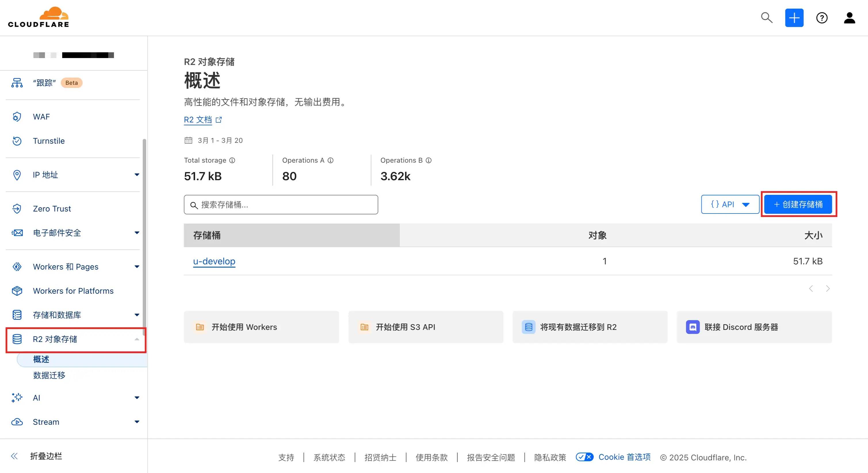Click the Cloudflare logo

39,17
